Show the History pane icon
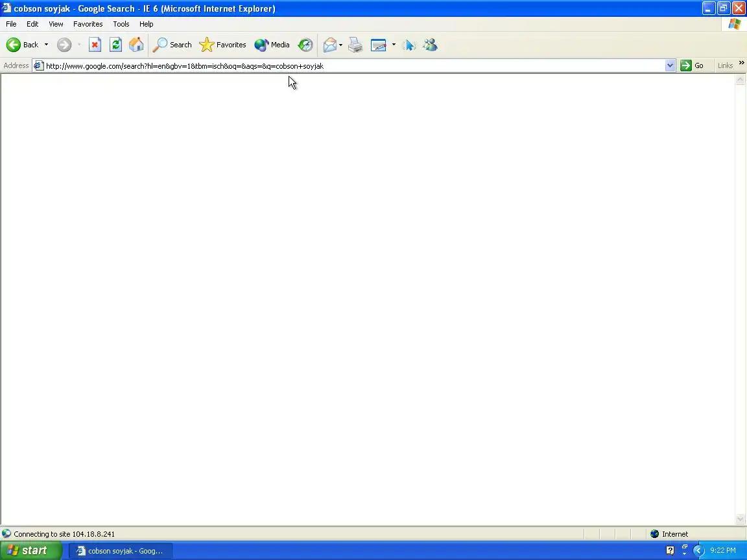 click(305, 45)
